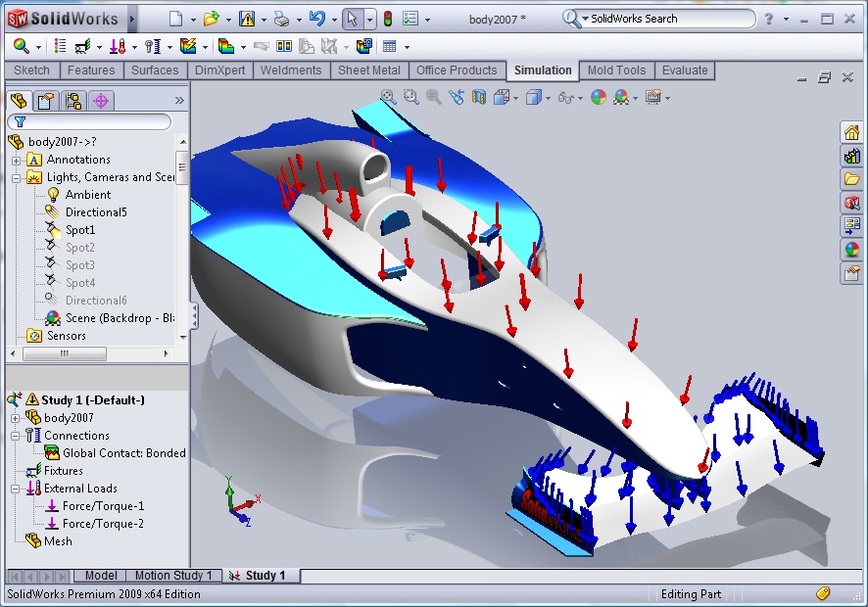Click the Results Advisor colored block icon
868x607 pixels.
[226, 46]
